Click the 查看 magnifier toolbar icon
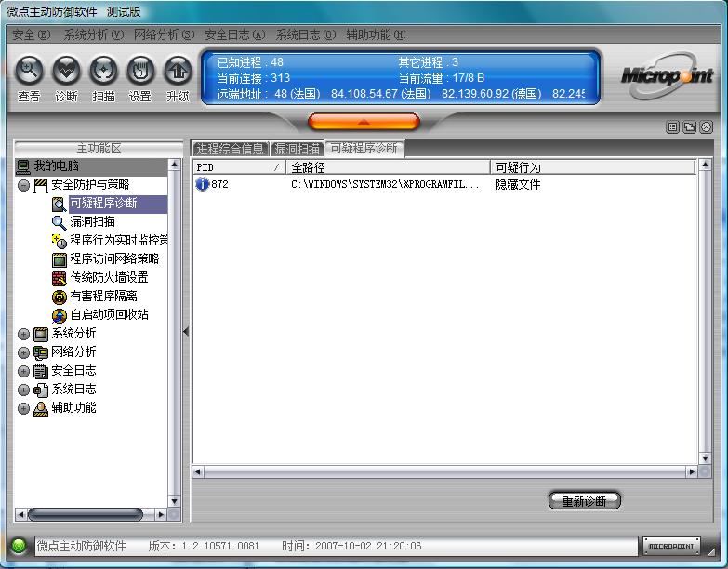The image size is (728, 569). pos(29,71)
